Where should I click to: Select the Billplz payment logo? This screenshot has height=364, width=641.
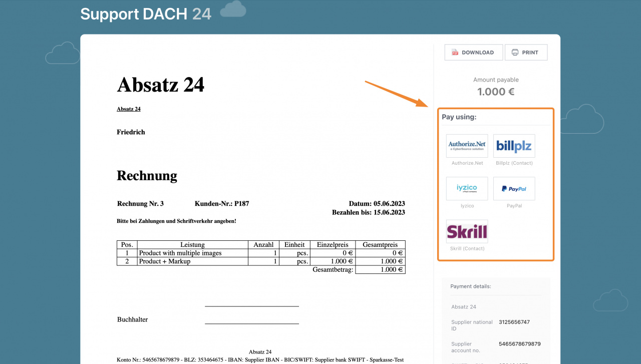pos(514,146)
